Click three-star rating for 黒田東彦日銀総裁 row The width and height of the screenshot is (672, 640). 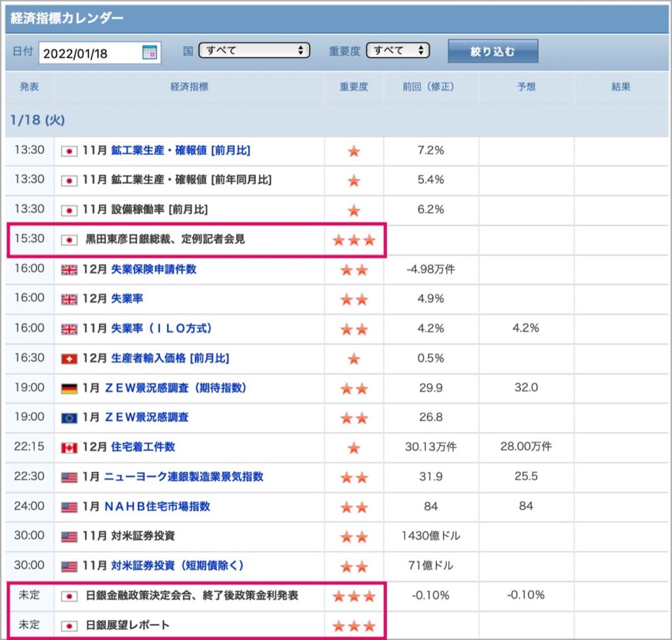coord(354,240)
